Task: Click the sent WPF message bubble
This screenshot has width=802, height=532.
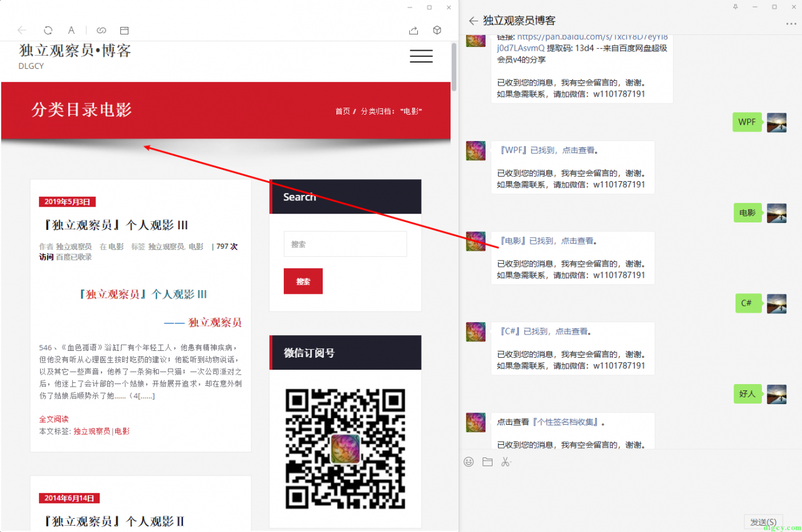Action: pyautogui.click(x=747, y=122)
